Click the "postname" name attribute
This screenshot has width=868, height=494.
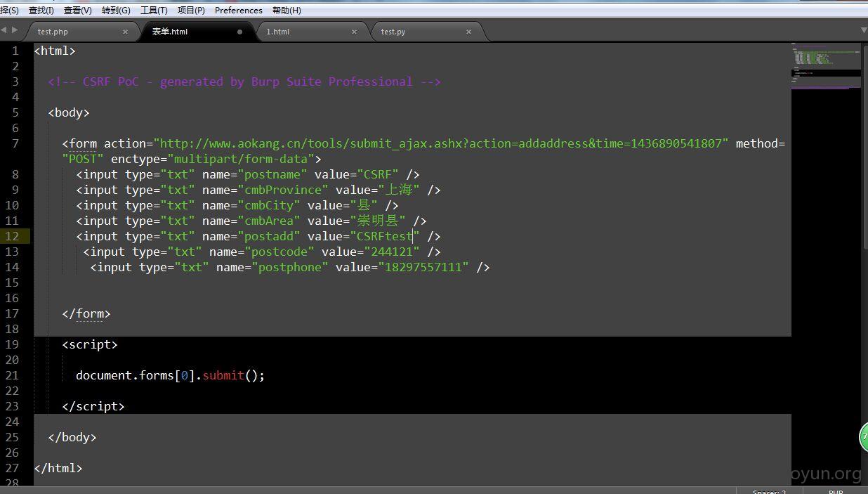[272, 174]
